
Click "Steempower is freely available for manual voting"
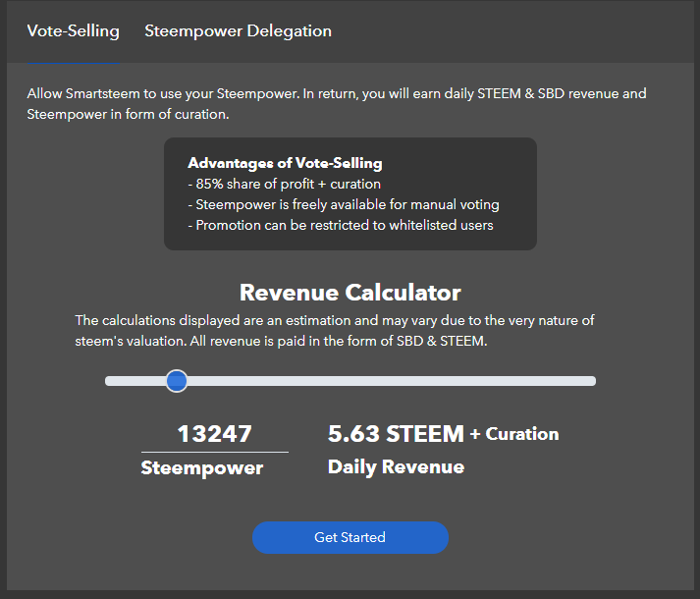344,204
